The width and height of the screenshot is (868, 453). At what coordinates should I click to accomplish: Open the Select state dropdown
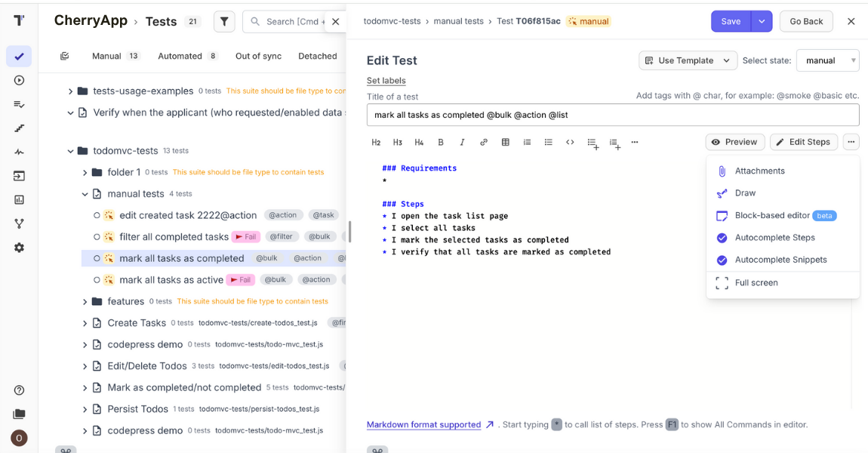pos(827,60)
